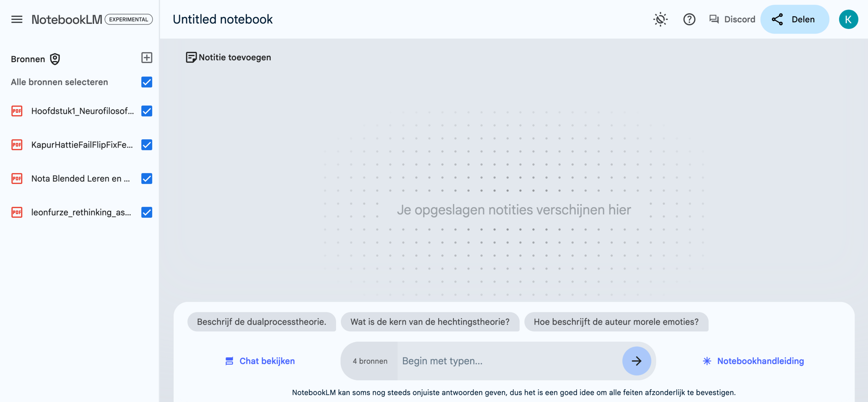Open the Notebookhandleiding panel

(x=753, y=361)
